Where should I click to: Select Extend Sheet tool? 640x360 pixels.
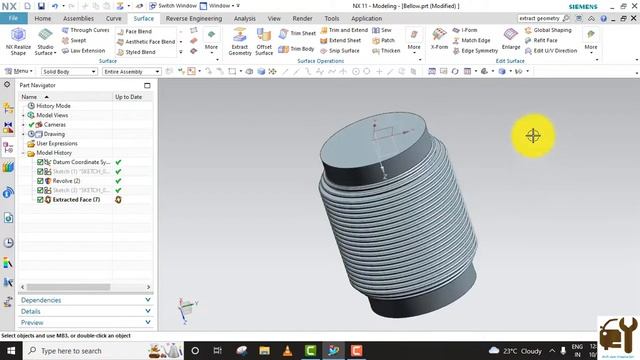click(341, 40)
